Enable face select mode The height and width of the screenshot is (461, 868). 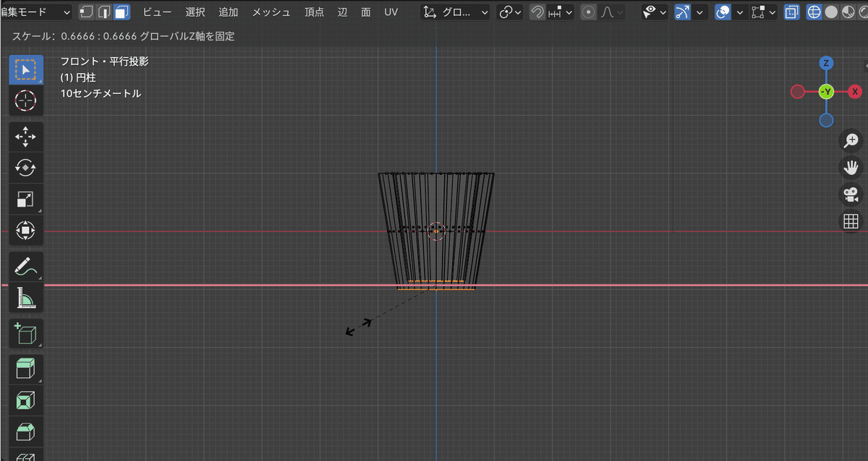(x=122, y=12)
